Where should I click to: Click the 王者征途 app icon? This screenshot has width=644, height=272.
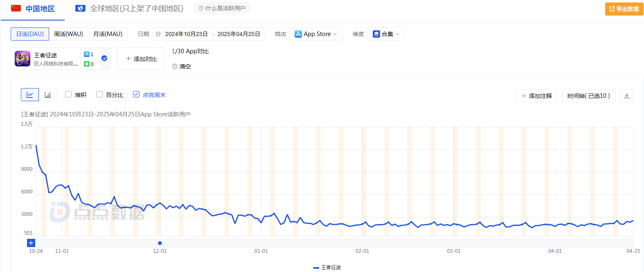coord(23,59)
